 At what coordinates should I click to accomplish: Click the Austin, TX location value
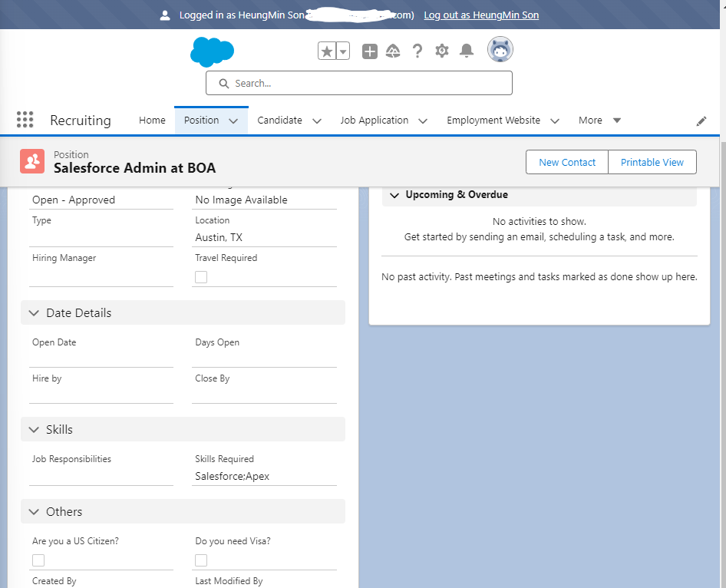click(x=219, y=237)
